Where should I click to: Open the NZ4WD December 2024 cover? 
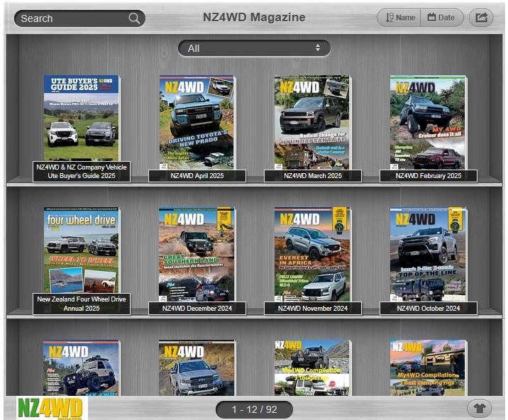(197, 255)
